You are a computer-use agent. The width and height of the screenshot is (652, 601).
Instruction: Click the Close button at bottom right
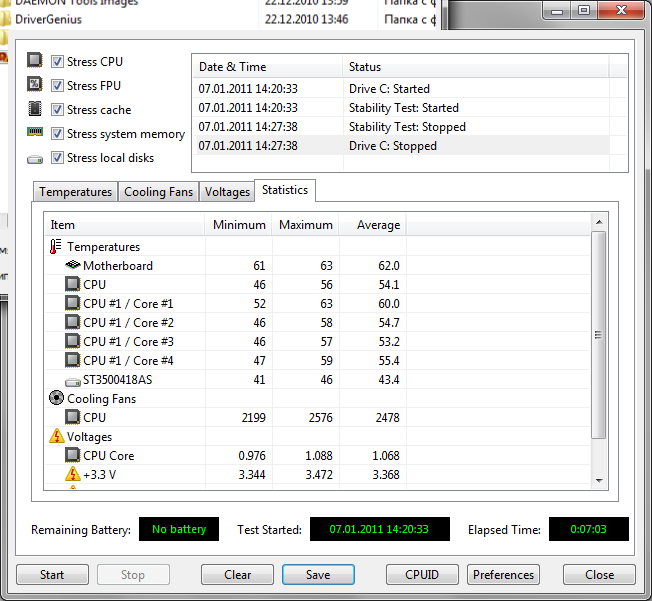[x=599, y=574]
